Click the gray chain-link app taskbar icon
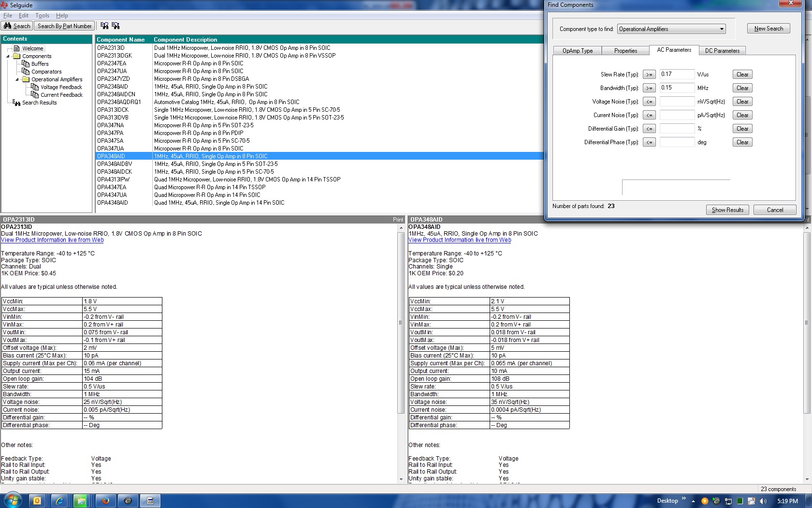 128,501
